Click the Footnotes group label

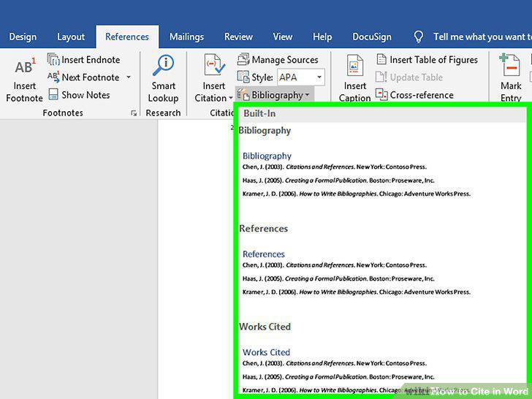click(x=63, y=113)
